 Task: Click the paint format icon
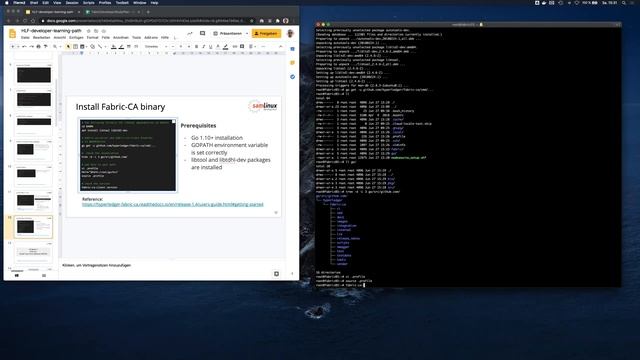pos(45,47)
